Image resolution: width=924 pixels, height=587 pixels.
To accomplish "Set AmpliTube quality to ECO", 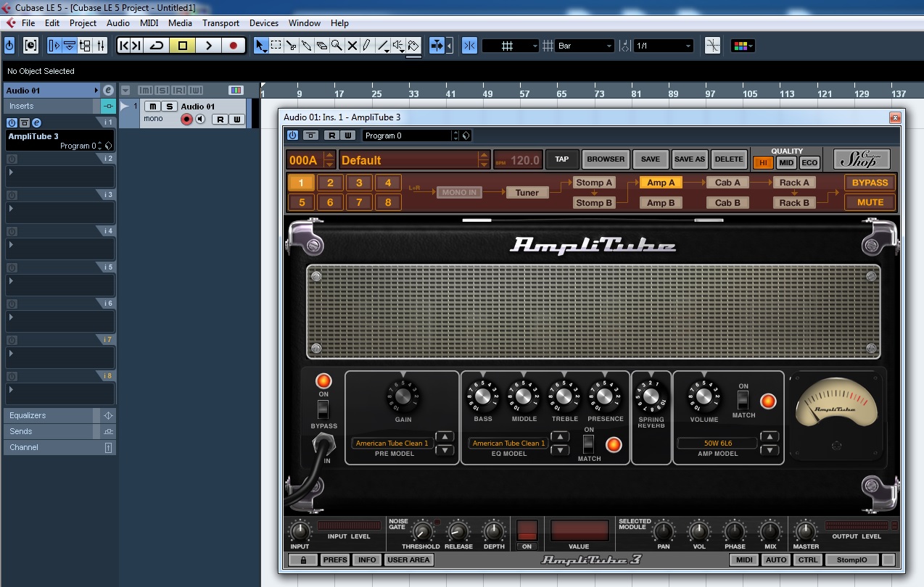I will click(x=809, y=163).
